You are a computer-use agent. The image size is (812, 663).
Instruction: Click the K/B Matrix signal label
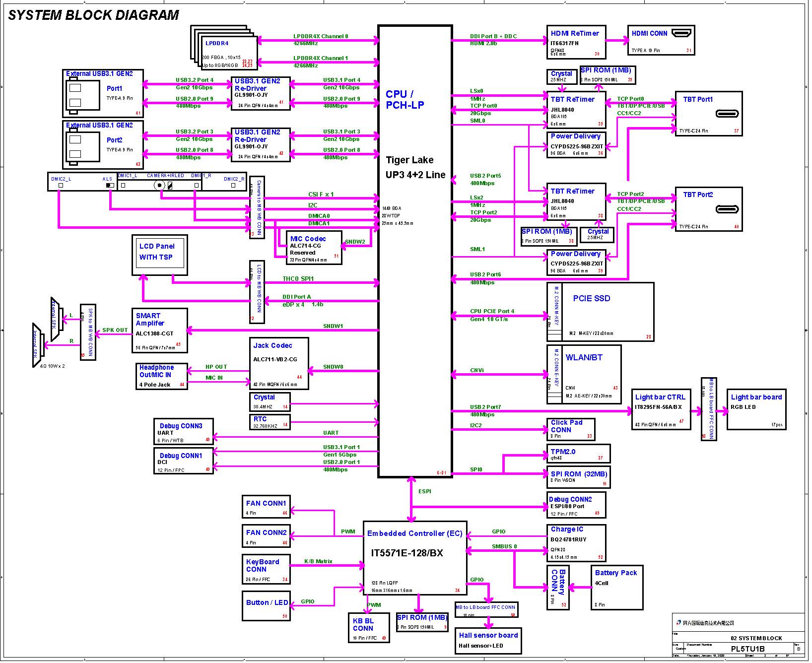click(x=318, y=561)
